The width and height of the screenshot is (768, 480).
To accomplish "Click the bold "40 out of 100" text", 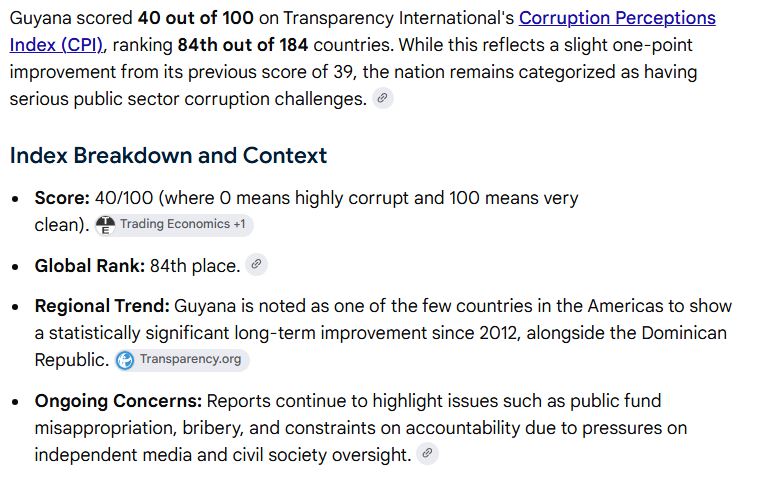I will [x=195, y=18].
